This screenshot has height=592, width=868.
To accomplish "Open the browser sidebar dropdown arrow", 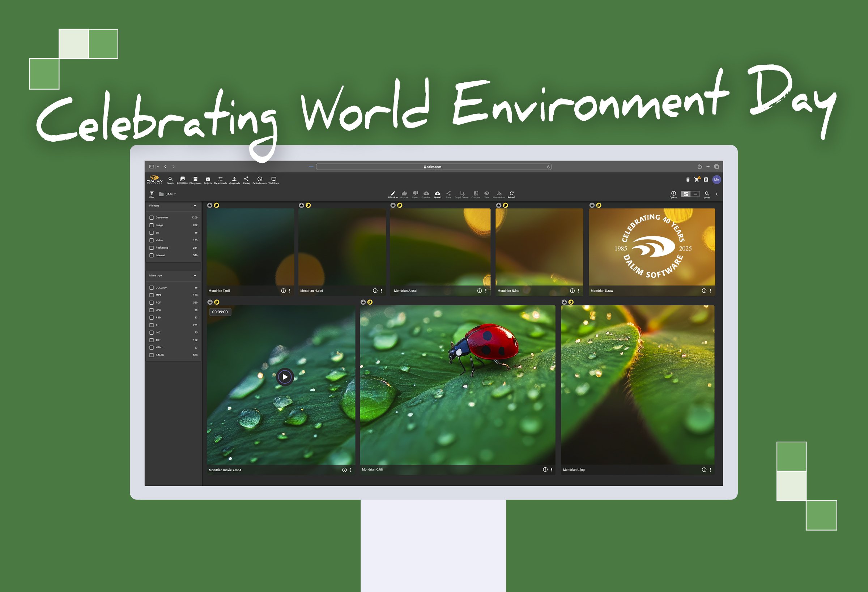I will [x=158, y=167].
